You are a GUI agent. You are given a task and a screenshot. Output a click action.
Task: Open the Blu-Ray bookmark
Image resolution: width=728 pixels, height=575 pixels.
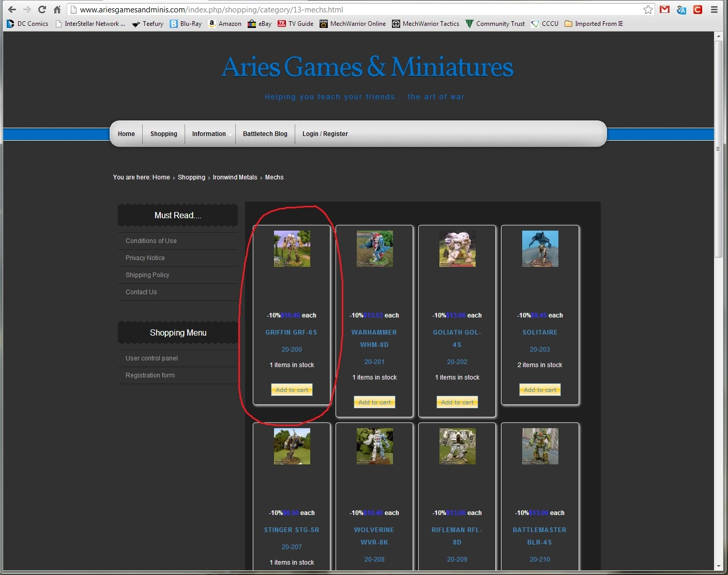186,23
